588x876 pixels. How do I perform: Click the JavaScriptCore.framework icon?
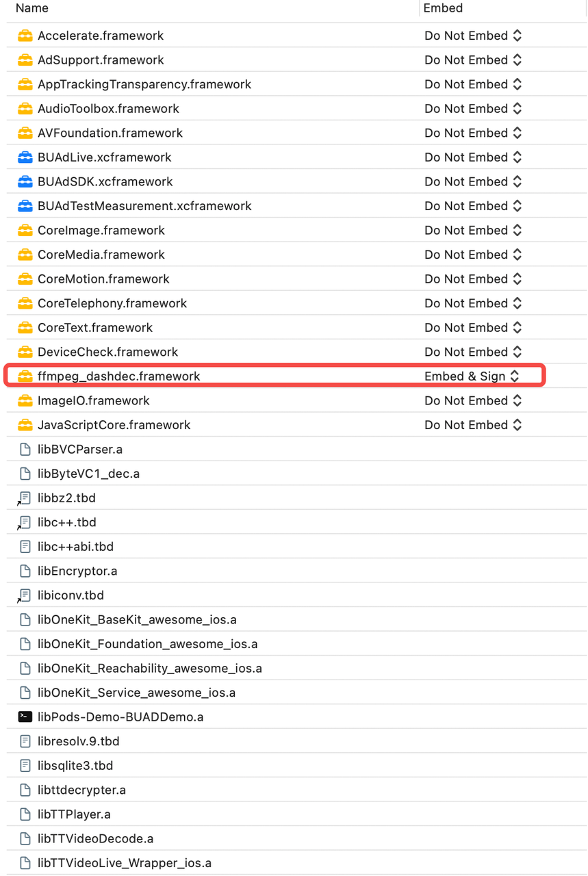click(25, 425)
